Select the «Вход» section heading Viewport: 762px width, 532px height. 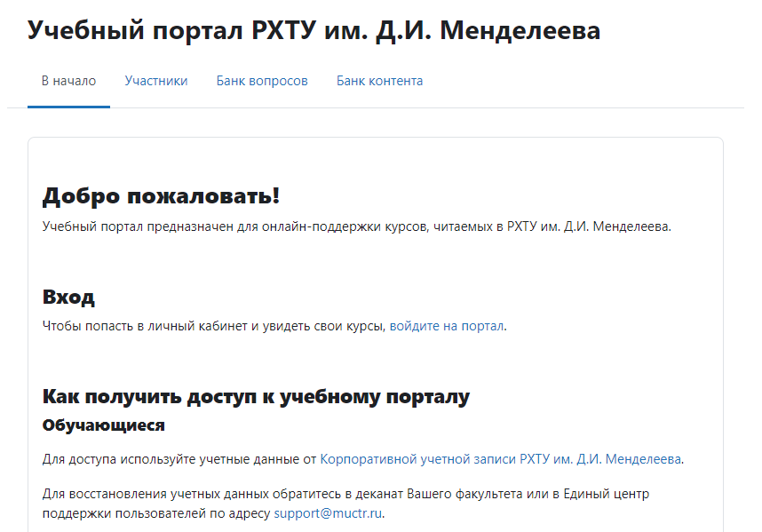point(68,297)
